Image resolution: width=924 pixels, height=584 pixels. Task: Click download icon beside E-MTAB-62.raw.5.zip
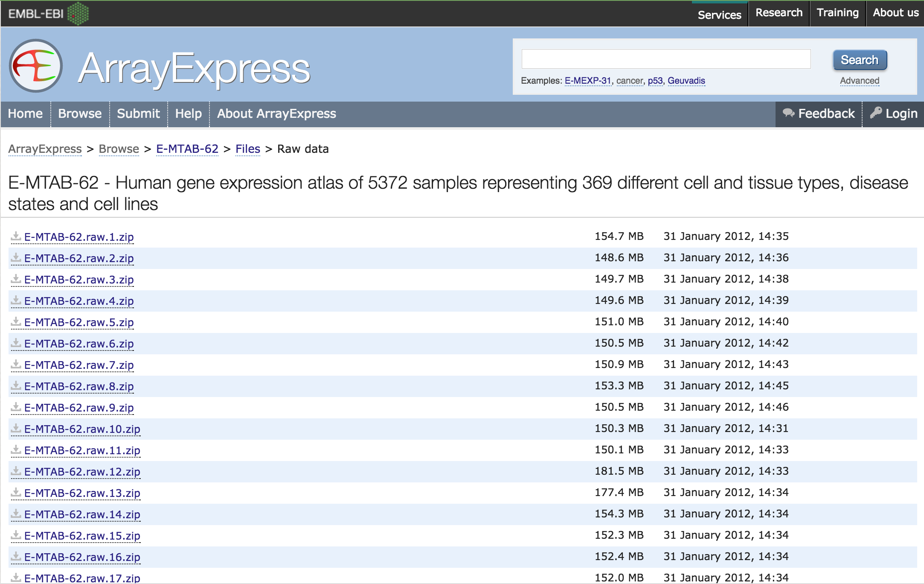[x=16, y=321]
